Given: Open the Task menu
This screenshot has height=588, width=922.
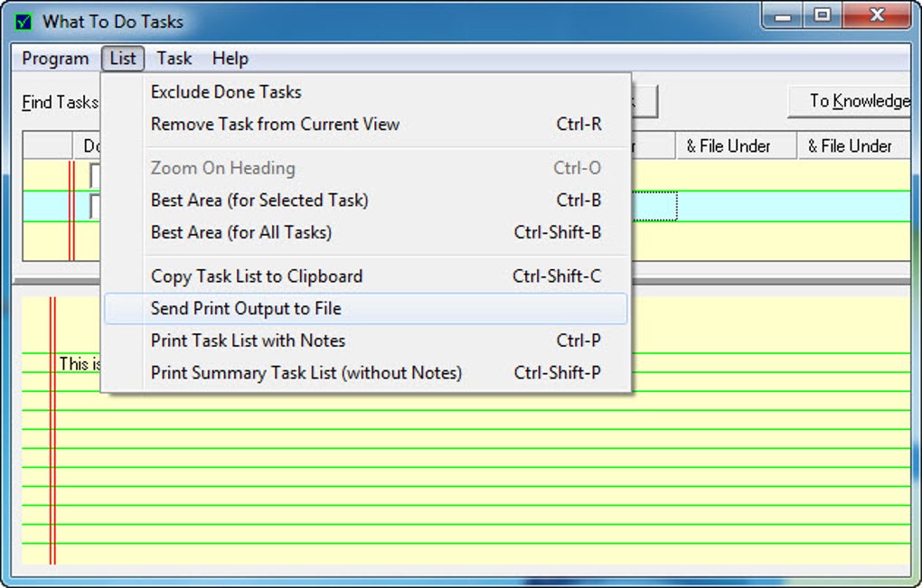Looking at the screenshot, I should pos(174,59).
